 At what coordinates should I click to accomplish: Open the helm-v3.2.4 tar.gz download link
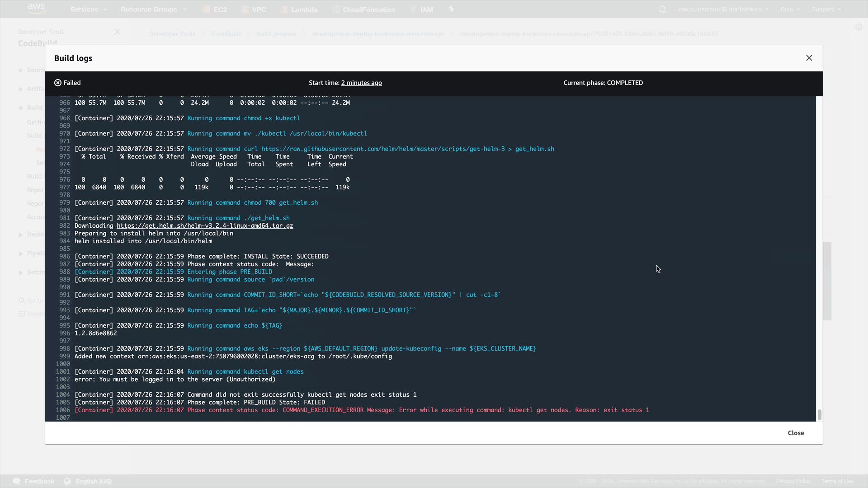tap(205, 225)
